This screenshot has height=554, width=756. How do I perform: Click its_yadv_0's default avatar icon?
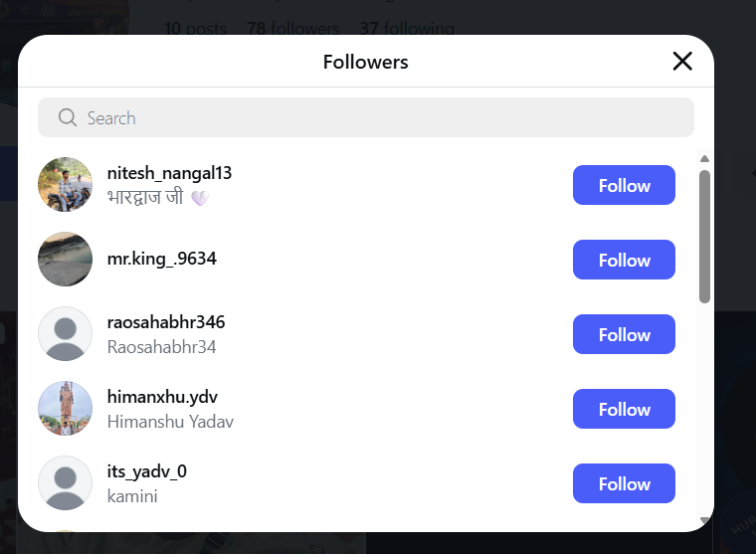pyautogui.click(x=65, y=483)
